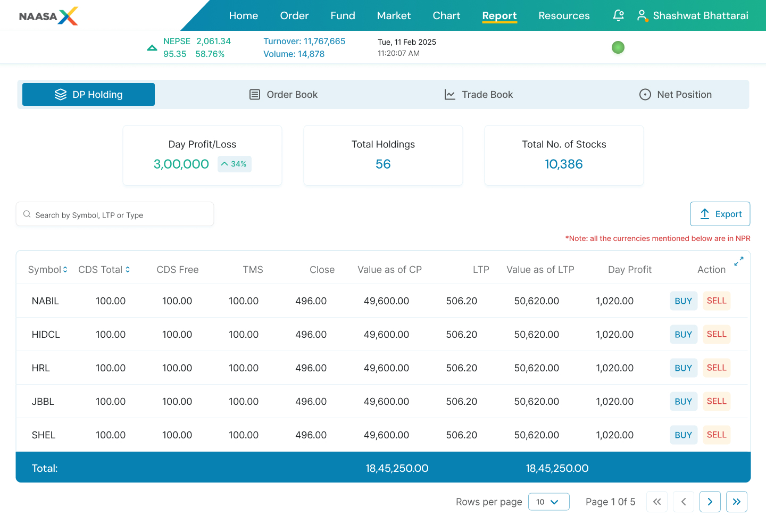Switch to the Market section
This screenshot has height=532, width=766.
[x=394, y=15]
